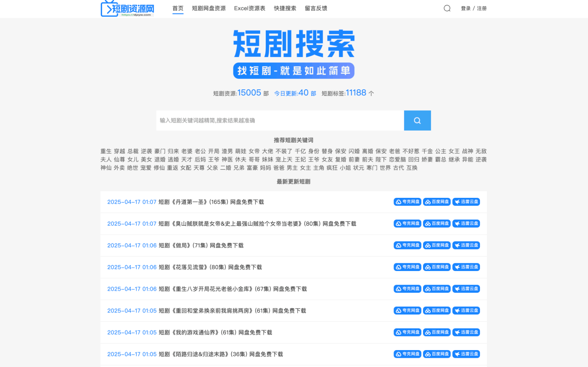
Task: Select recommended keyword 外卖
Action: pos(119,168)
